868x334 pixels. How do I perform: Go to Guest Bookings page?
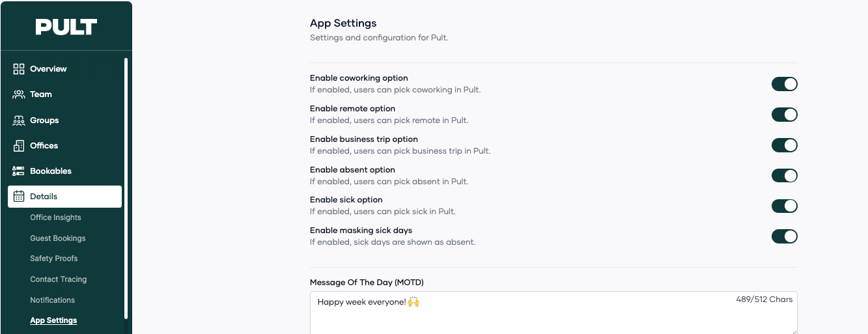click(58, 238)
